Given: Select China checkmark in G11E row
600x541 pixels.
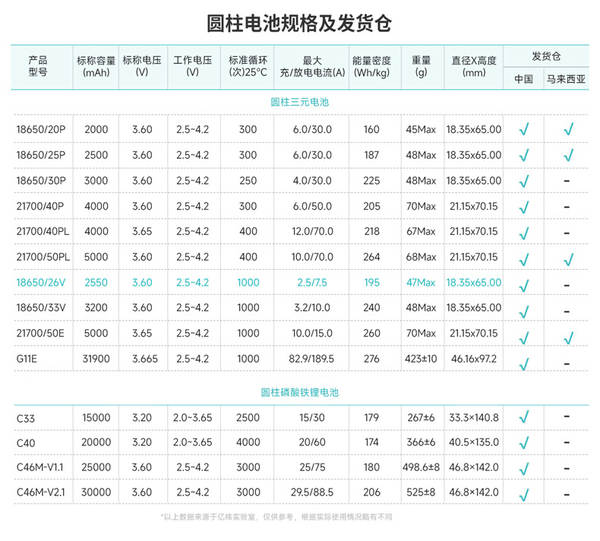Looking at the screenshot, I should pos(524,363).
